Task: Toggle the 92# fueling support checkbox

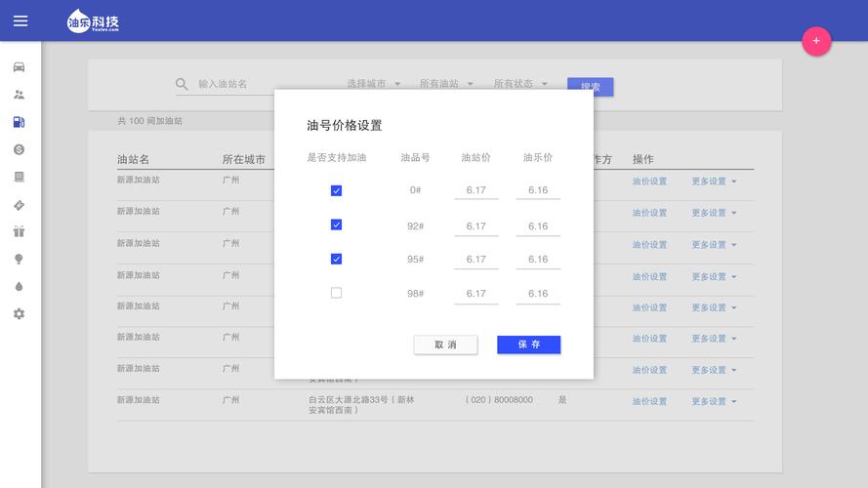Action: [x=336, y=224]
